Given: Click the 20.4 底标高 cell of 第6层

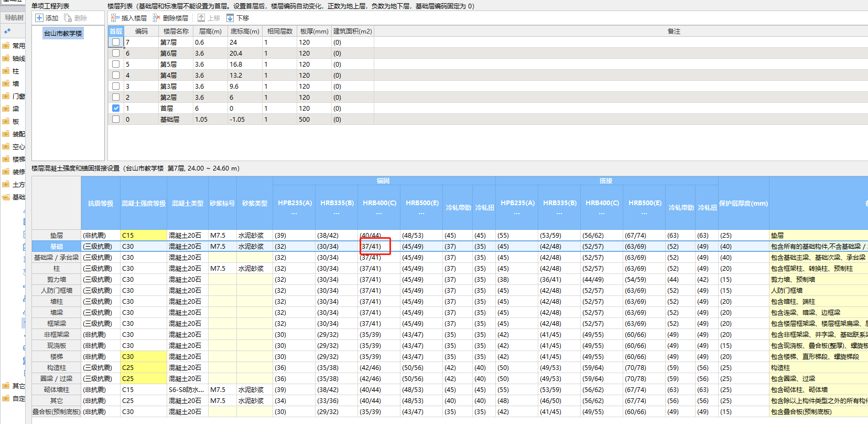Looking at the screenshot, I should (245, 53).
